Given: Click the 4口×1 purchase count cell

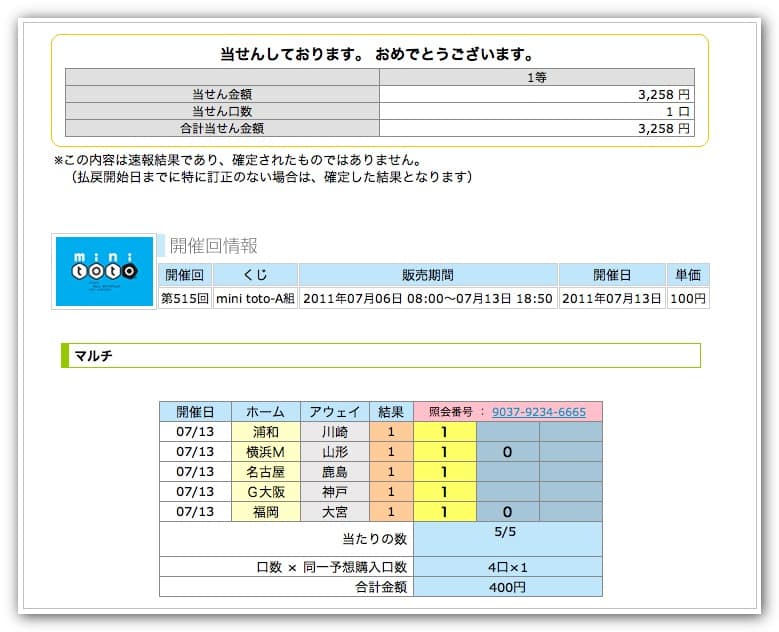Looking at the screenshot, I should 507,567.
